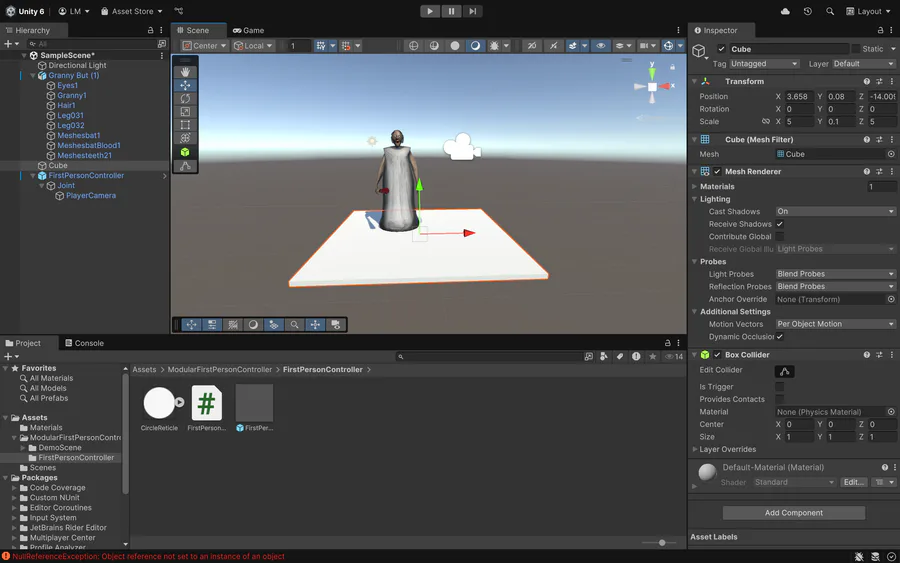Toggle the Static checkbox
Screen dimensions: 900x563
(x=856, y=49)
